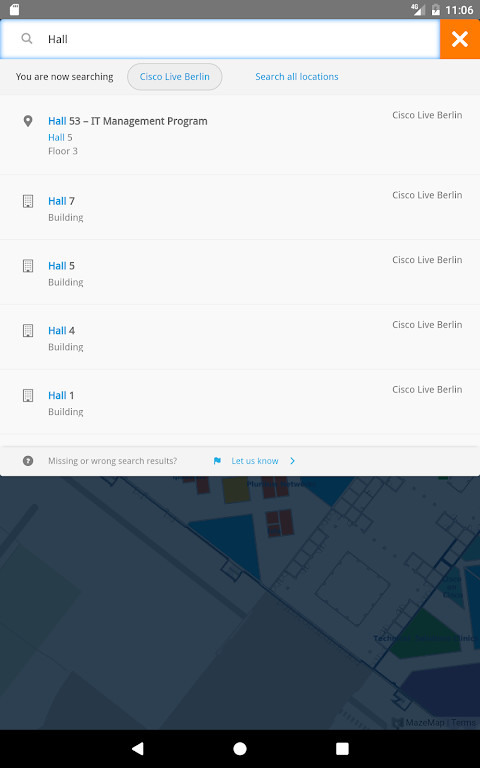Tap building icon beside Hall 4

click(x=28, y=331)
